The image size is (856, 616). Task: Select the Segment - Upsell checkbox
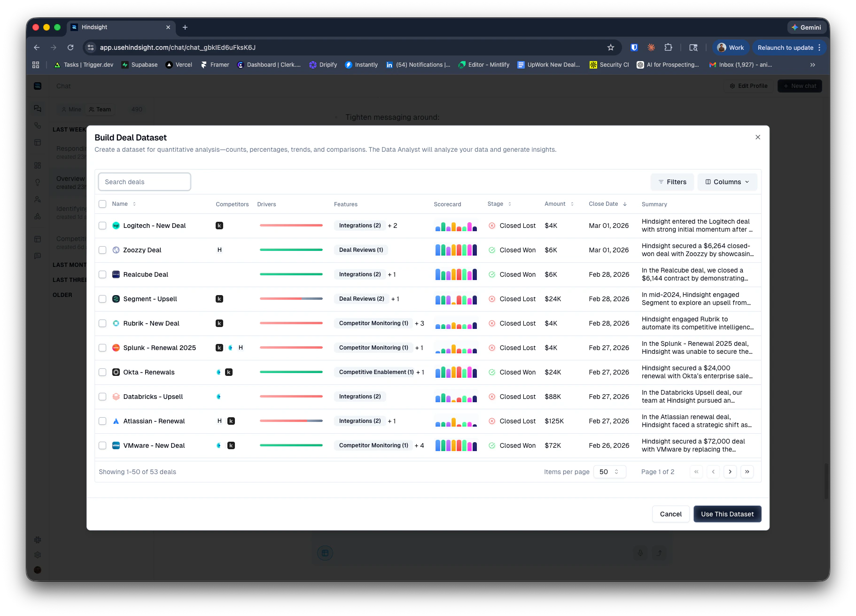pos(102,299)
